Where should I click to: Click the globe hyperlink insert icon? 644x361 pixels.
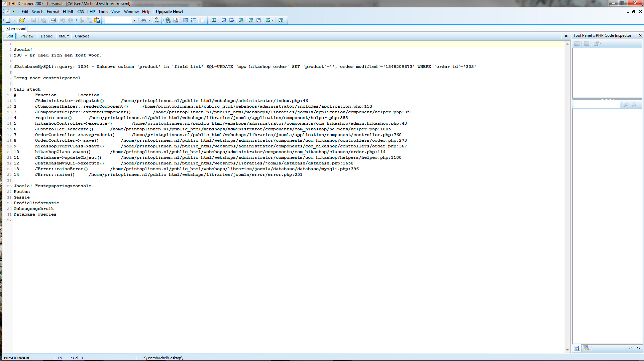click(168, 20)
